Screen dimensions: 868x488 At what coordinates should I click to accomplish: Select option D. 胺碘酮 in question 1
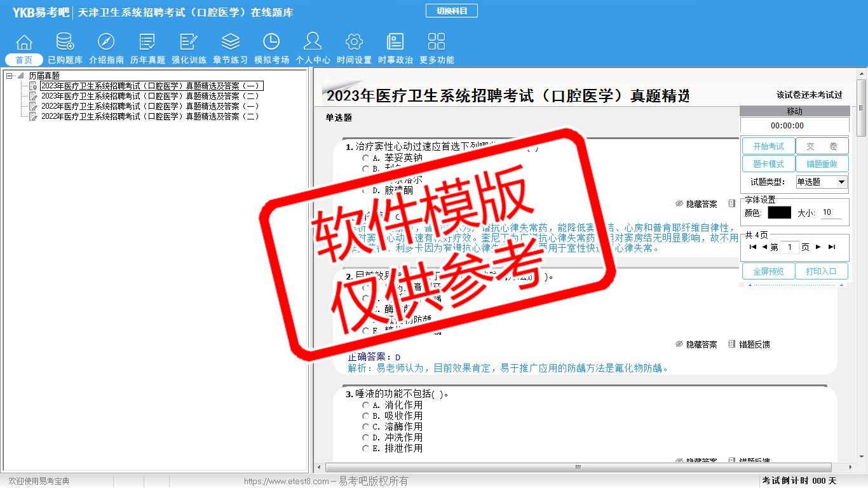click(365, 190)
